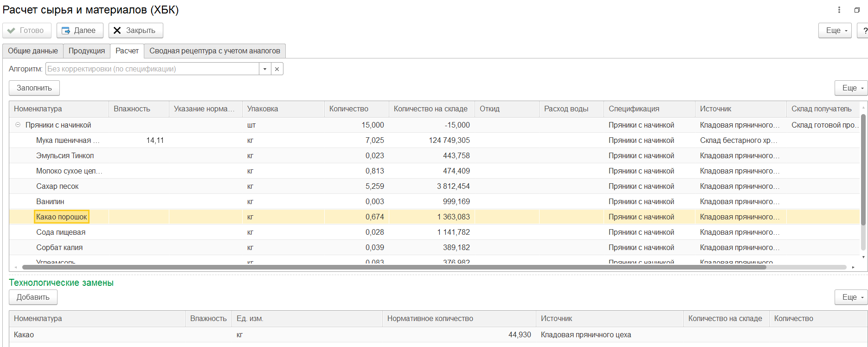Click the stock quantity 3 812,454
Viewport: 868px width, 347px height.
click(453, 186)
